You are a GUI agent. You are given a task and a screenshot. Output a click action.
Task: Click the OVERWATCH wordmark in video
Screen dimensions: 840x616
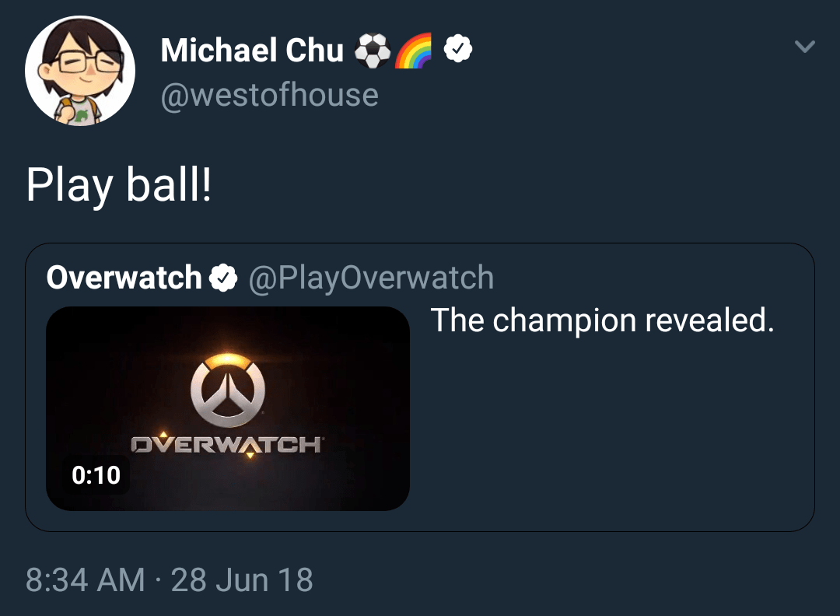point(226,445)
